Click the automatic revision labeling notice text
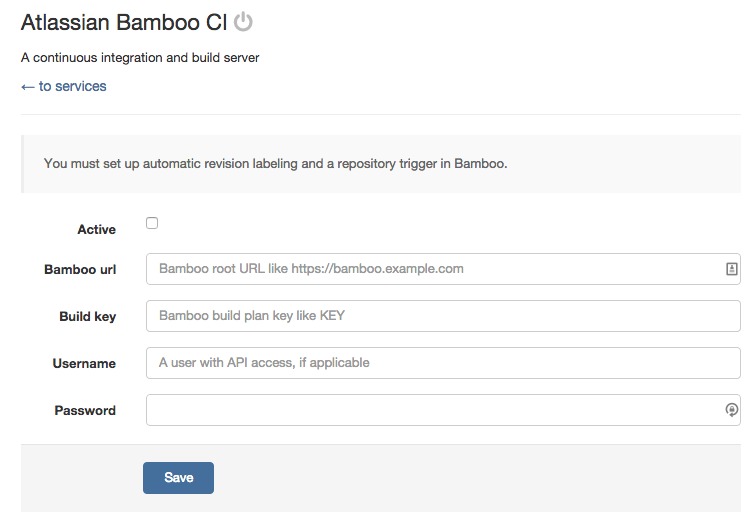This screenshot has width=755, height=525. click(276, 164)
